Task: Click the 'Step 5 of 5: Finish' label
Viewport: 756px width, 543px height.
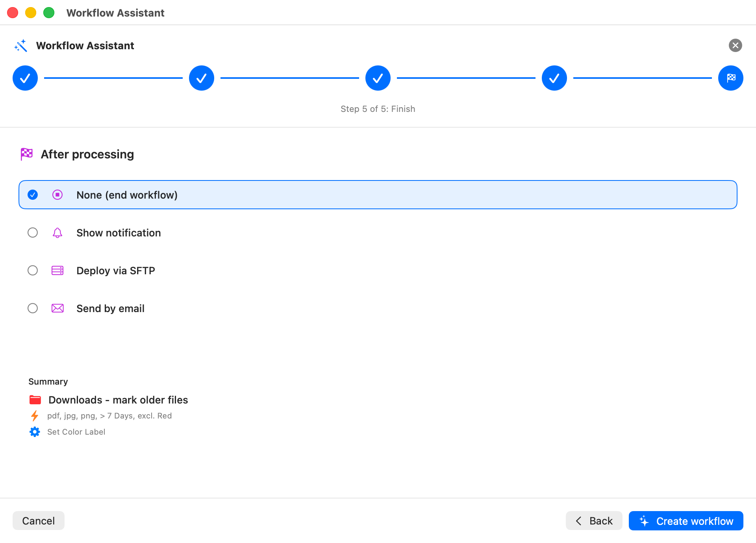Action: point(378,109)
